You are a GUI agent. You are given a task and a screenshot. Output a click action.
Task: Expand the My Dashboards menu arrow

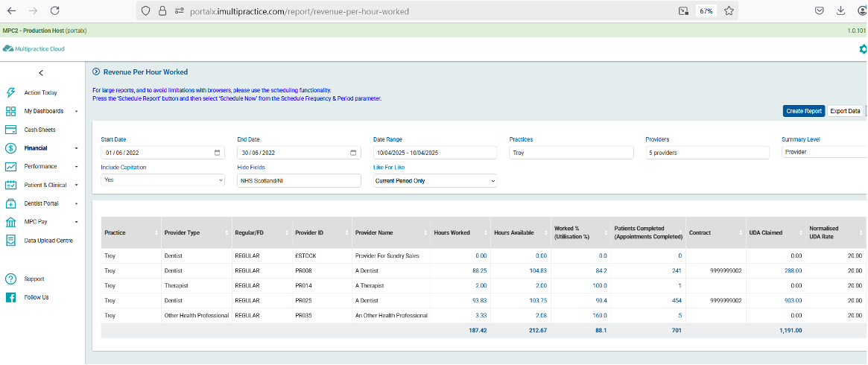coord(77,111)
